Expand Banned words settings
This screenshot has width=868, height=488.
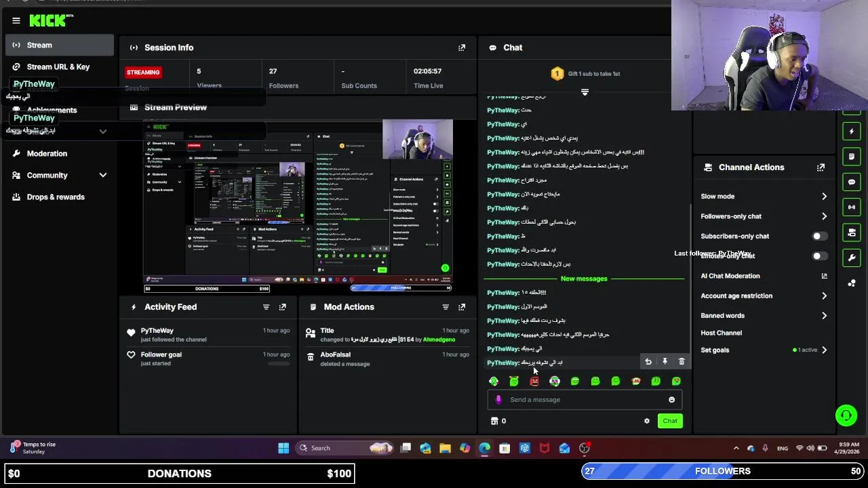pos(824,316)
